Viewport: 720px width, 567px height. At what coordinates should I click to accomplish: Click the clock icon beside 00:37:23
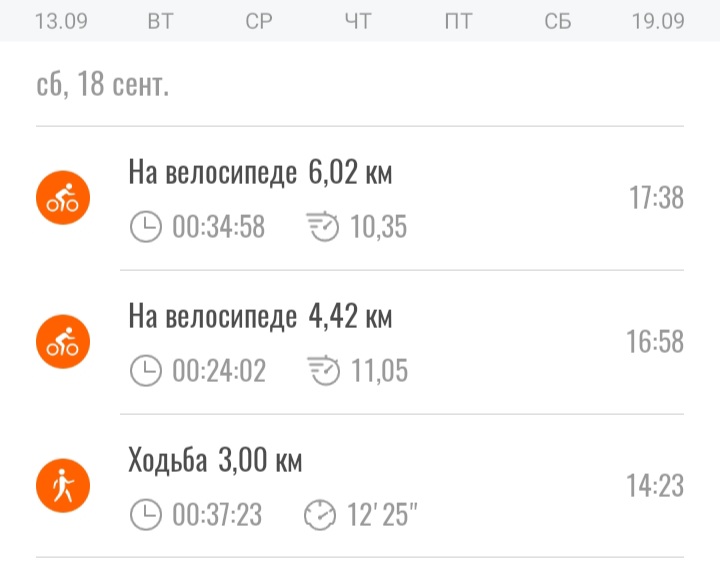coord(146,515)
